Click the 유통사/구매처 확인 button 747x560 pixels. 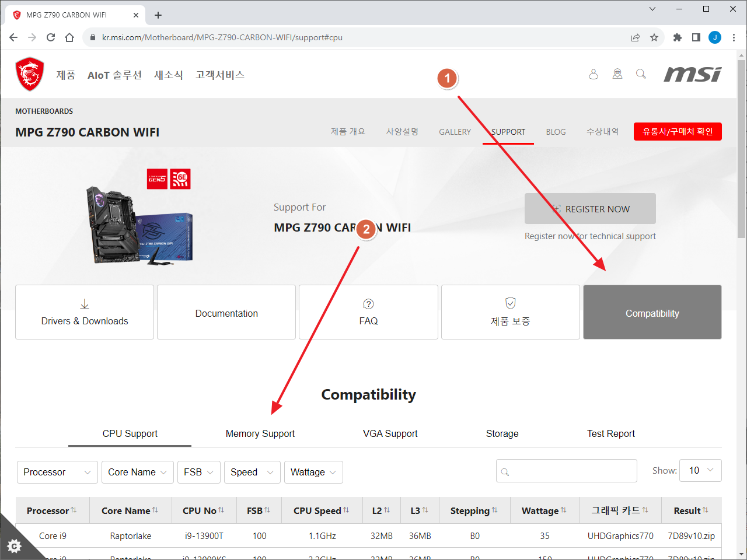coord(678,131)
